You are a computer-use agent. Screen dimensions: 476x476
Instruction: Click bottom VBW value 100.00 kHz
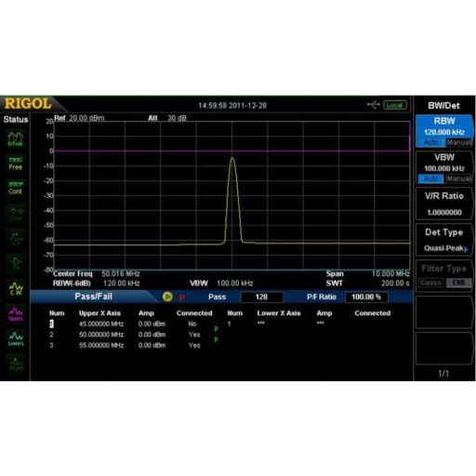(x=235, y=284)
